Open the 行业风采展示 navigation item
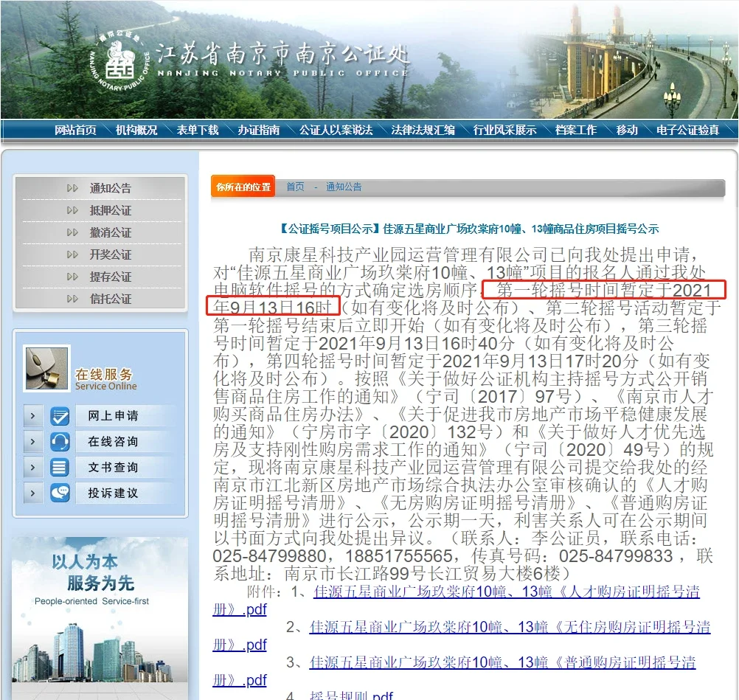 click(x=504, y=130)
